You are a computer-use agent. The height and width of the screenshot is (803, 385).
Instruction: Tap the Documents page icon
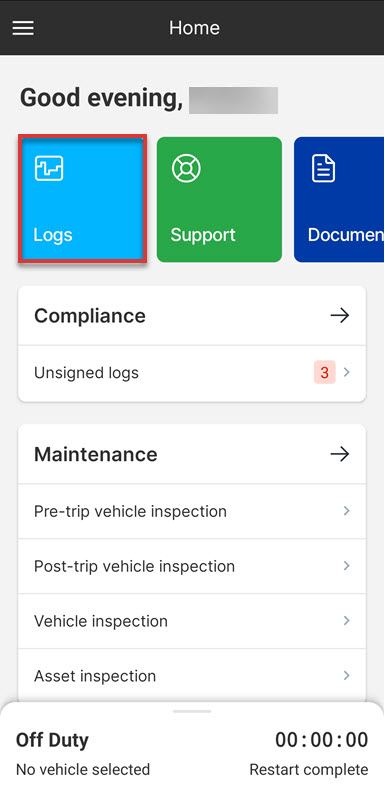(324, 168)
